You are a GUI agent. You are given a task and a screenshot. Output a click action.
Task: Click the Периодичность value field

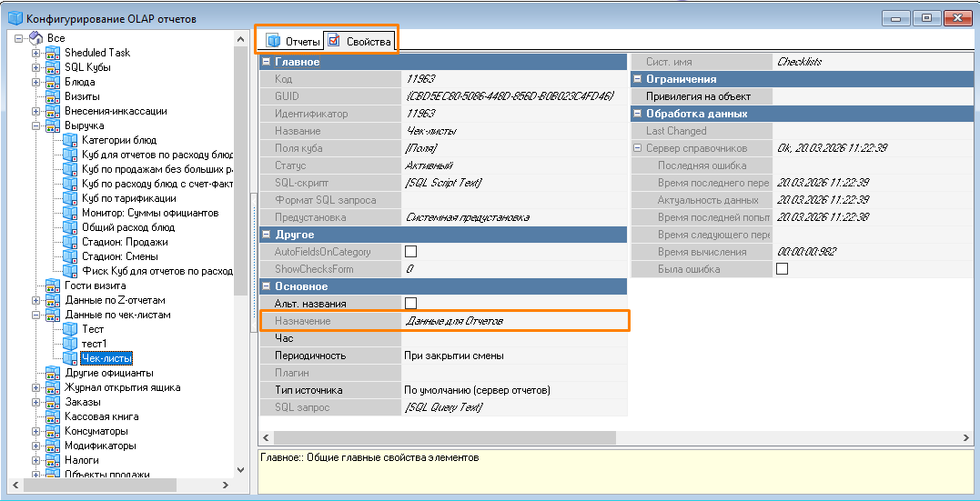click(x=514, y=356)
